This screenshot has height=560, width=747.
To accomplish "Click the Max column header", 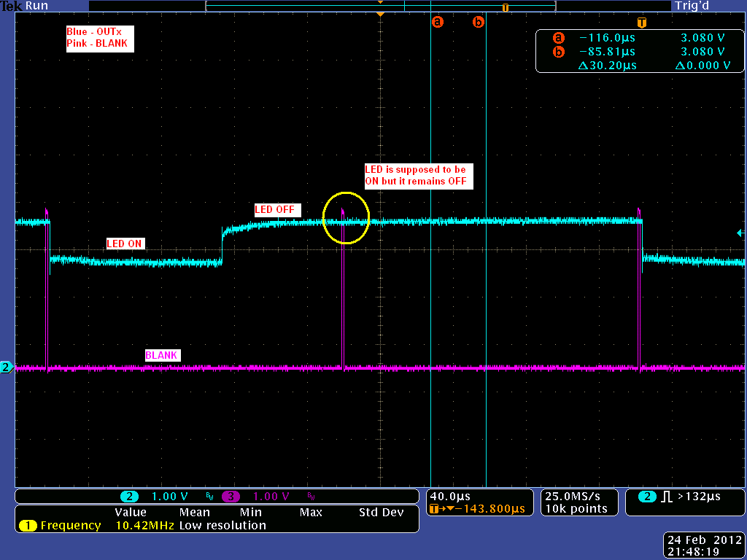I will [311, 513].
